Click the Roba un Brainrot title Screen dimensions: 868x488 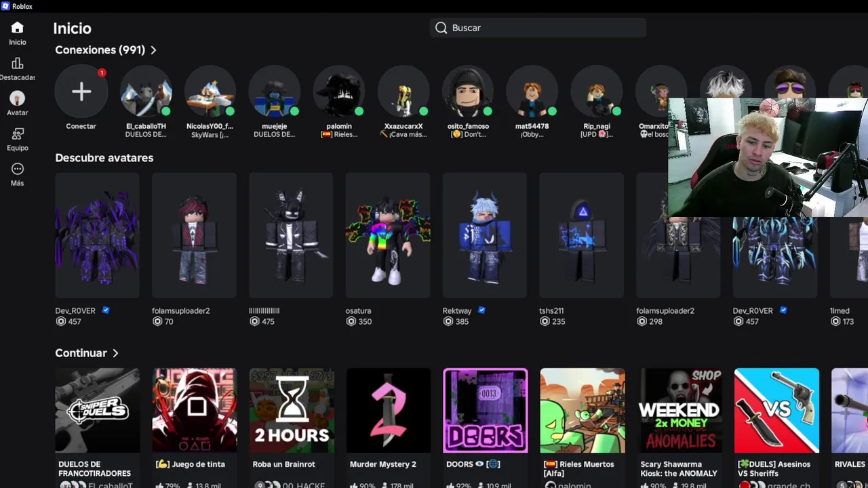283,464
